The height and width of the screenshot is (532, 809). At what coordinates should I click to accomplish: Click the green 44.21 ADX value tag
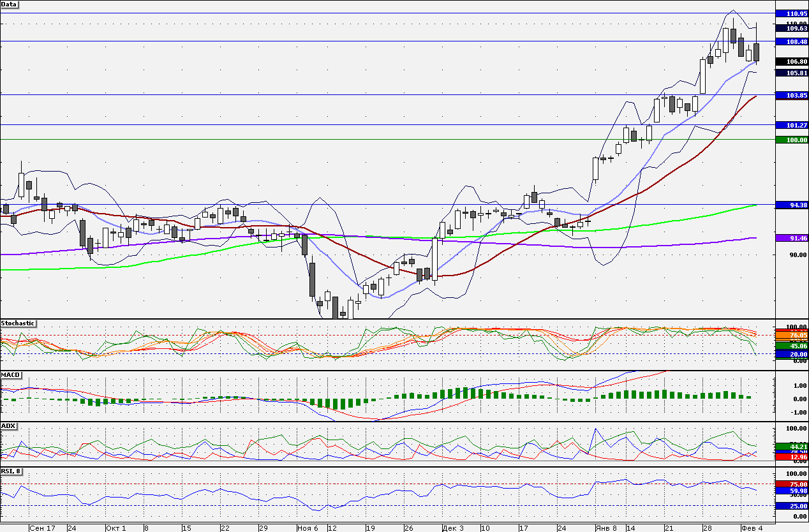pyautogui.click(x=791, y=447)
